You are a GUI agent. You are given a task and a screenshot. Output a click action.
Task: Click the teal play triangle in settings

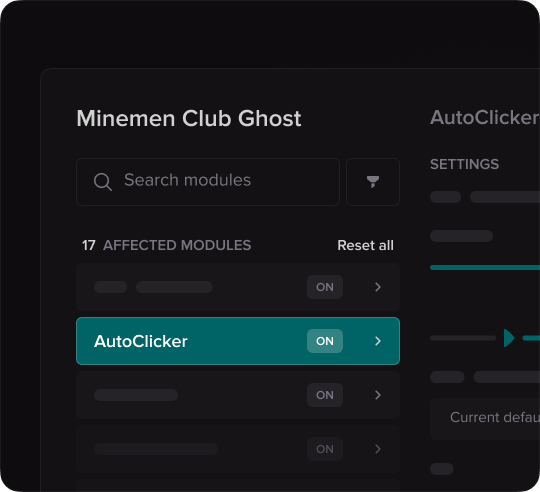(509, 338)
